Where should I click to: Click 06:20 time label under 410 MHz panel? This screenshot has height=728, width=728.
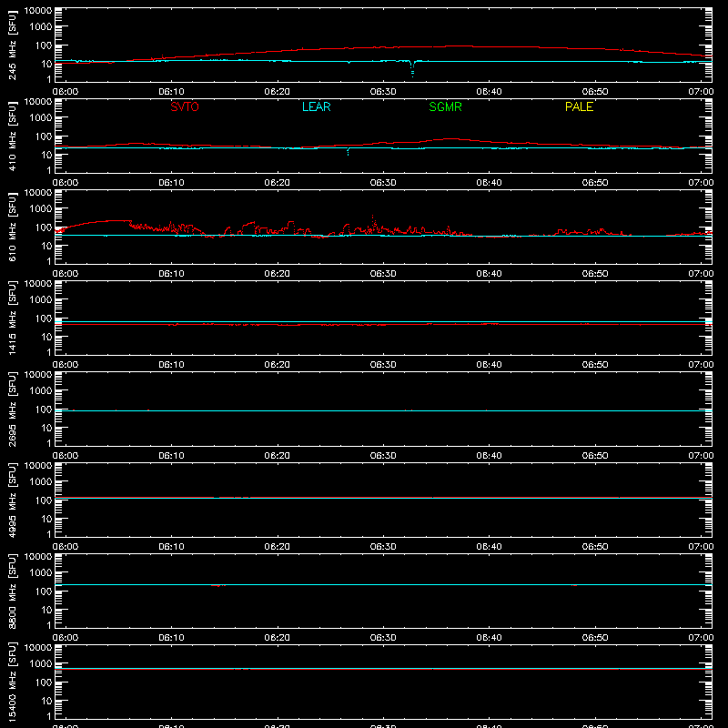[x=278, y=183]
